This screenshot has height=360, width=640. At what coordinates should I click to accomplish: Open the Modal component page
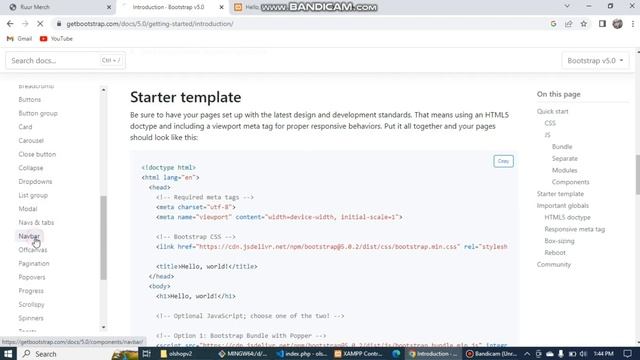click(x=28, y=209)
